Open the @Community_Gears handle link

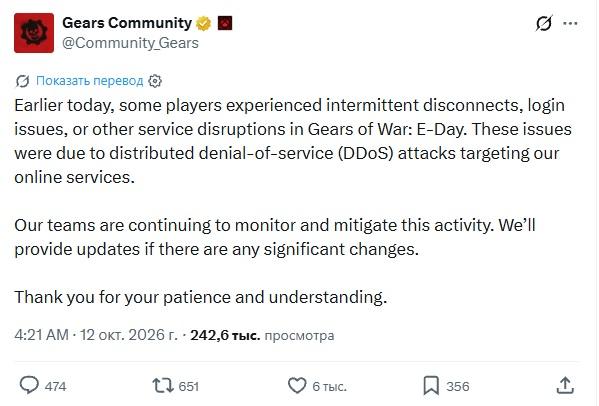tap(130, 43)
